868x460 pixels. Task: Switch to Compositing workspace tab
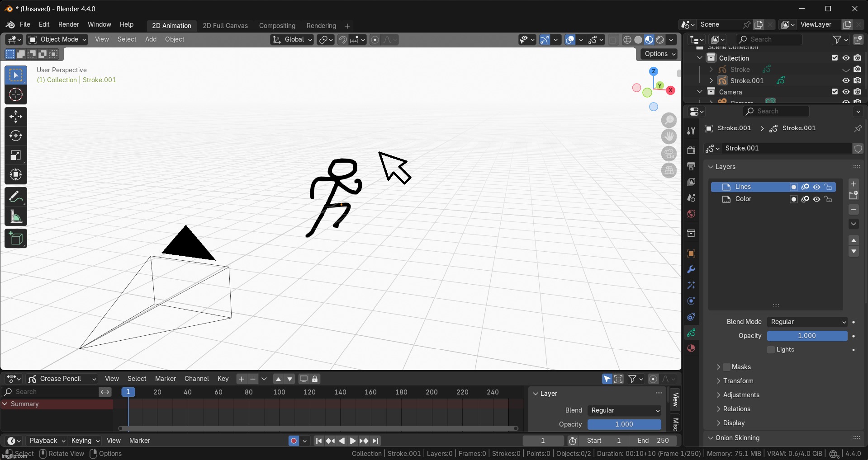[277, 26]
